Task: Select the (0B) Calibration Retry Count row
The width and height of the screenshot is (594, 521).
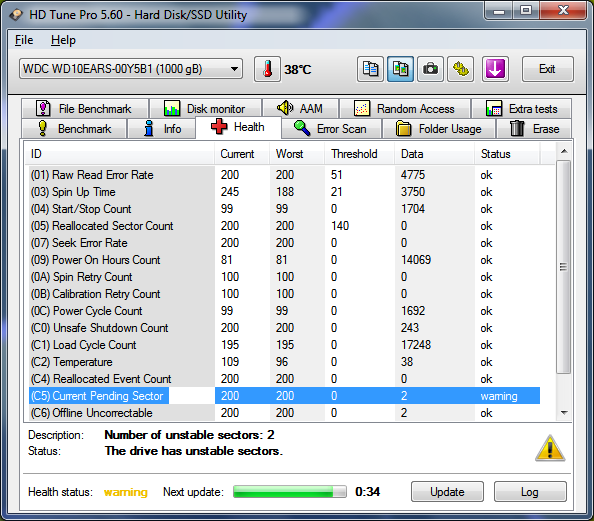Action: click(284, 294)
